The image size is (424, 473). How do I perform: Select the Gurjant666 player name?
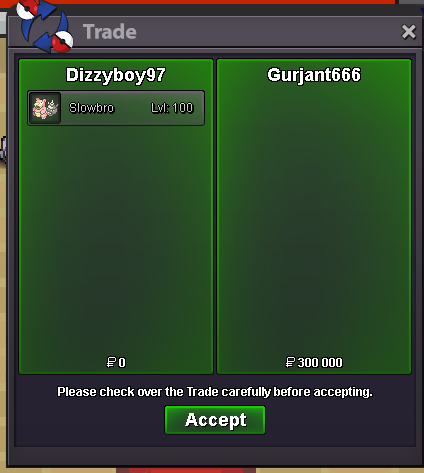314,75
